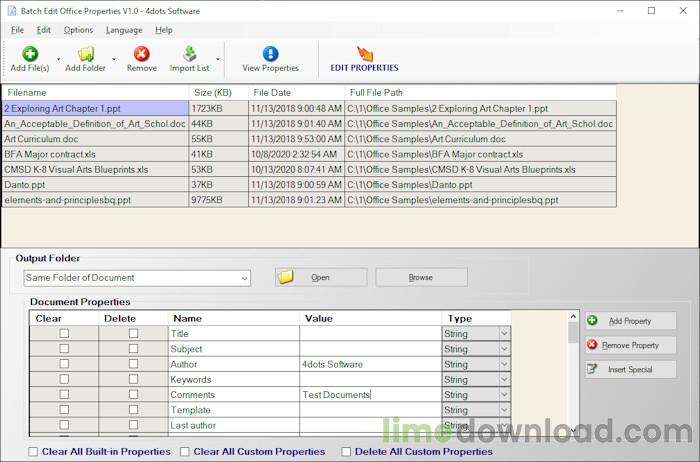Open Type dropdown for Keywords row

coord(504,379)
